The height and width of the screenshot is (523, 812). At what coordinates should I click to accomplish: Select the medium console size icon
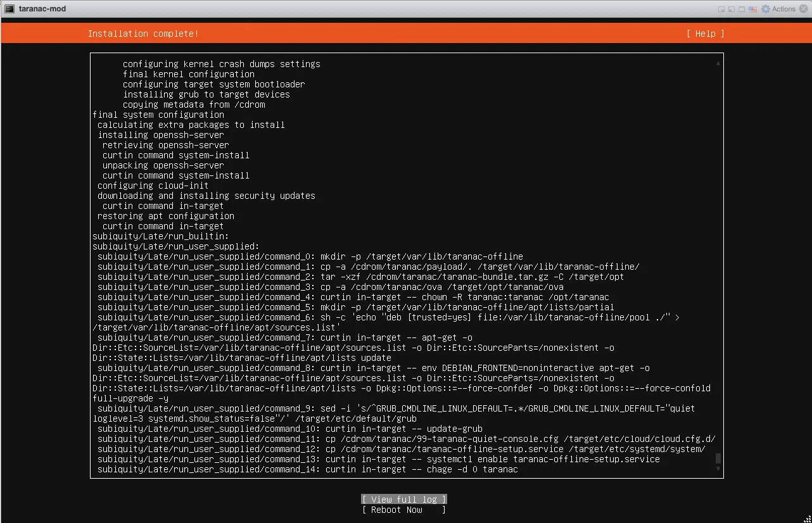pyautogui.click(x=732, y=9)
